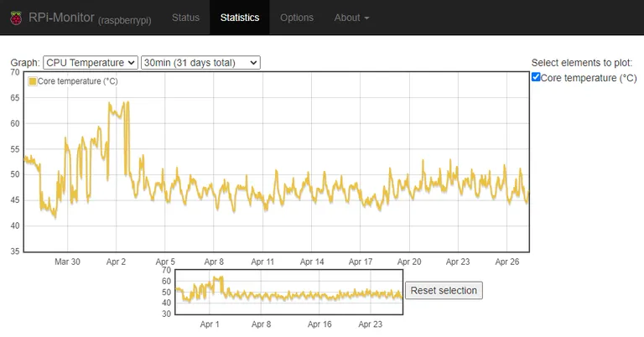Click the yellow Core temperature legend swatch
Viewport: 644px width, 337px height.
33,81
